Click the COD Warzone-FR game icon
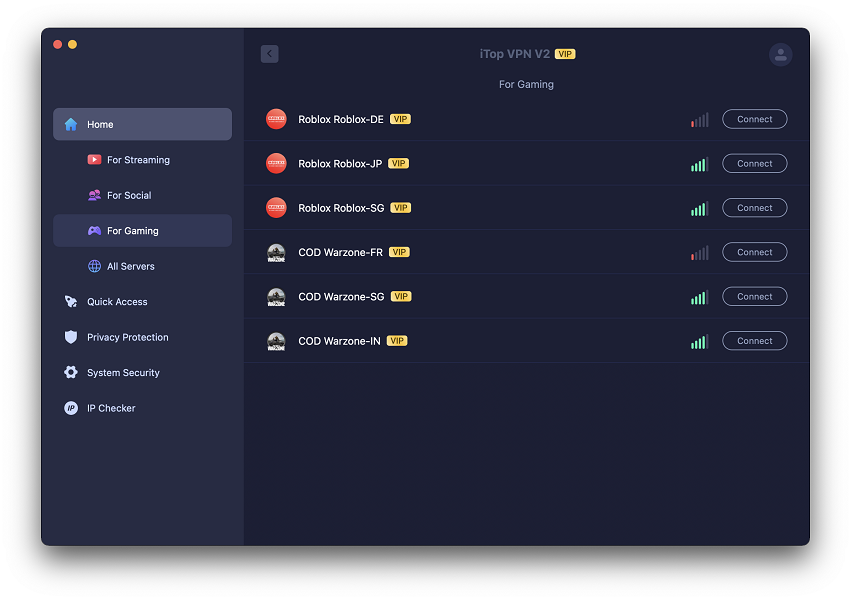 click(x=276, y=253)
